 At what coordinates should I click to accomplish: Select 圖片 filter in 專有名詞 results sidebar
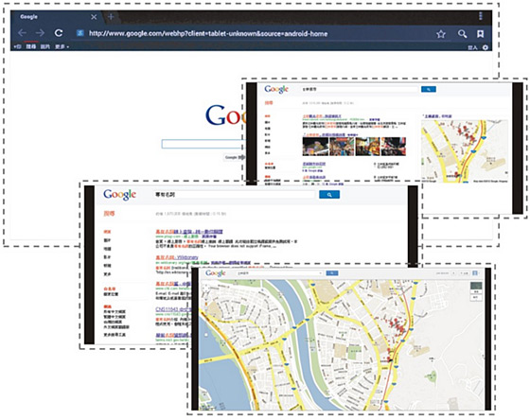pyautogui.click(x=107, y=240)
